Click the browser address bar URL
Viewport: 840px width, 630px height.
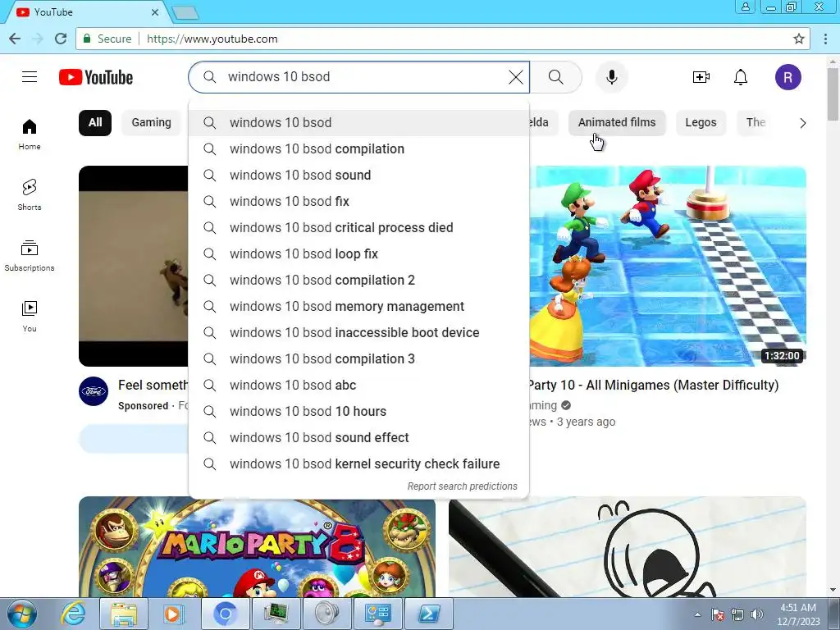(212, 39)
